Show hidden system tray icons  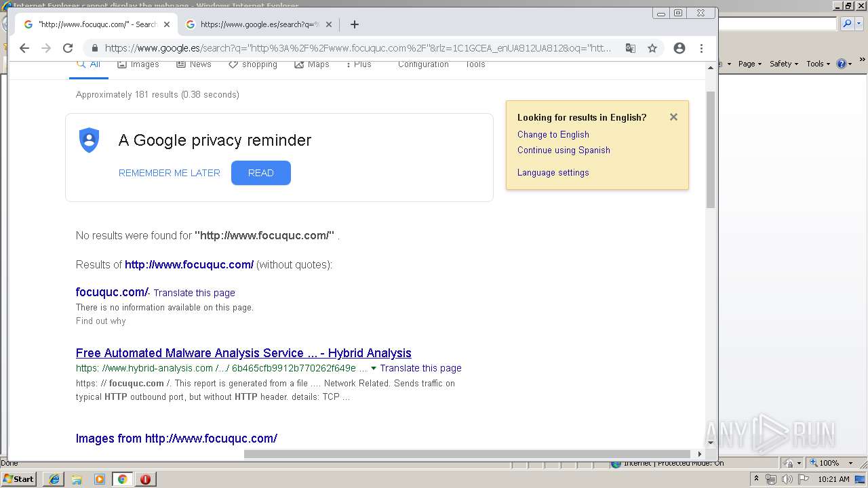point(756,479)
